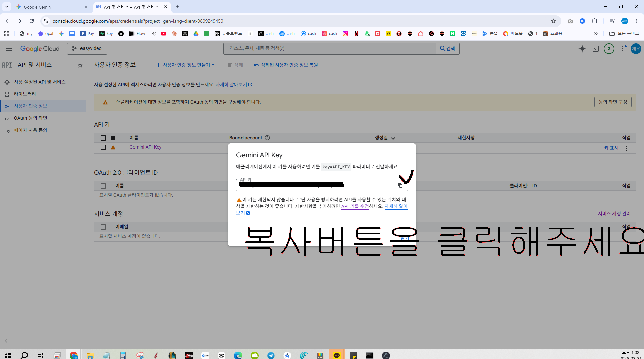Screen dimensions: 644x359
Task: Open Gemini AI assistant sparkle icon
Action: coord(582,49)
